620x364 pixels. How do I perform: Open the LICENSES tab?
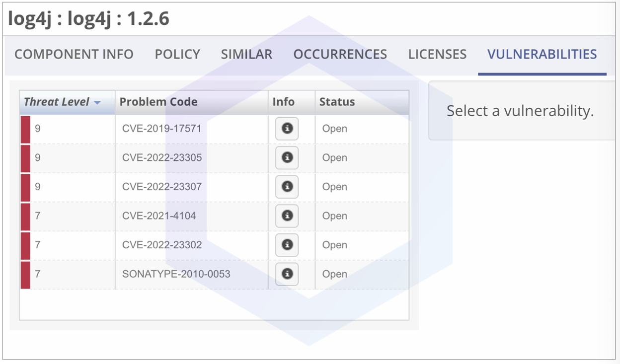[437, 54]
